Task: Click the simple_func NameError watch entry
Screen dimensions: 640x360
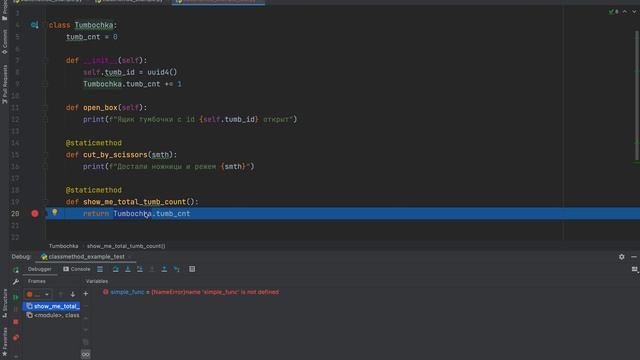Action: point(191,292)
